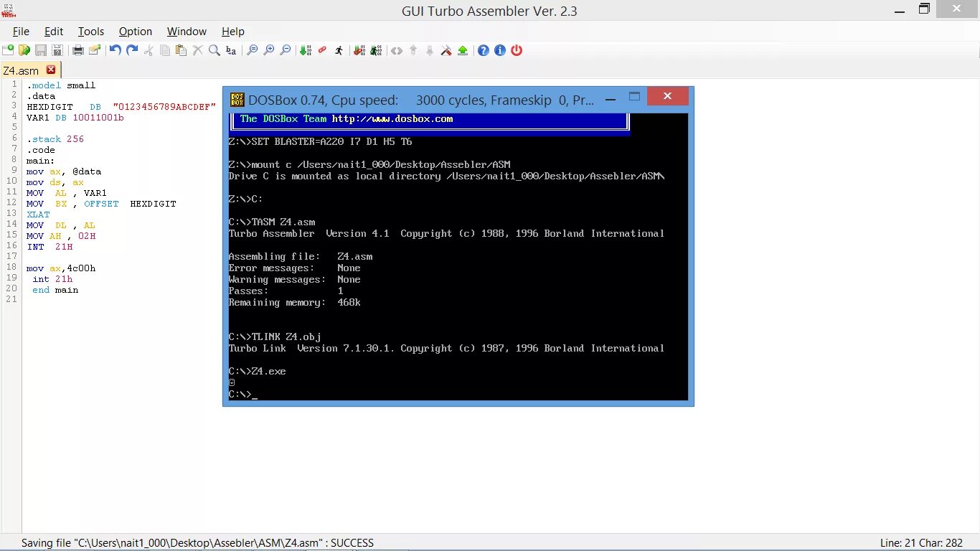The width and height of the screenshot is (980, 551).
Task: Click the '.model small' line
Action: (x=61, y=85)
